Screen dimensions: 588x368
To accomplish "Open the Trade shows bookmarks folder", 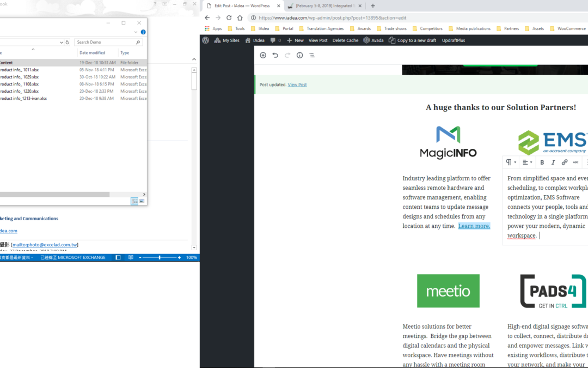I will click(391, 28).
